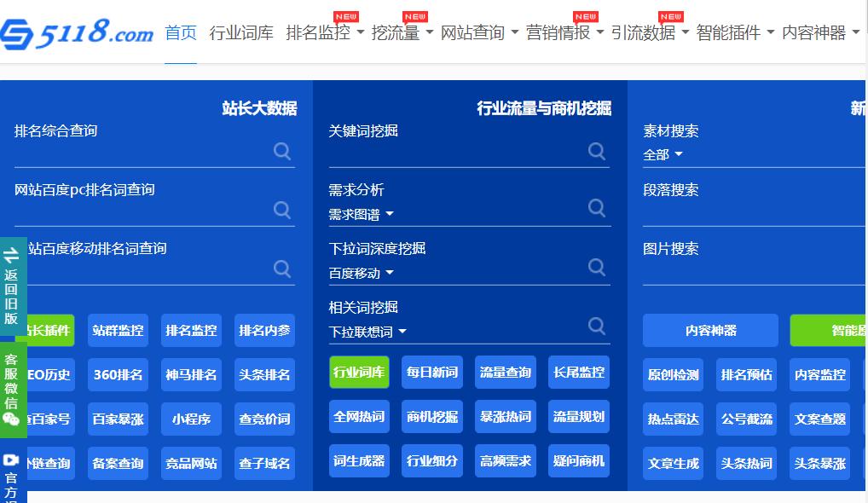Click the magnifier icon for 关键词挖掘

click(596, 151)
